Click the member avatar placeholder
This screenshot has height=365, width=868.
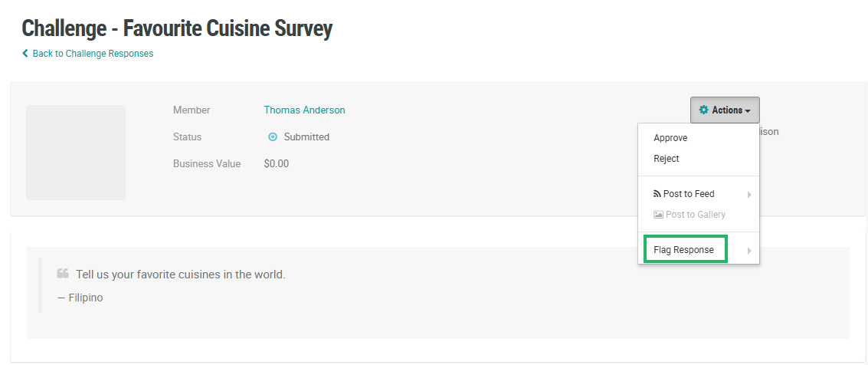click(x=76, y=153)
